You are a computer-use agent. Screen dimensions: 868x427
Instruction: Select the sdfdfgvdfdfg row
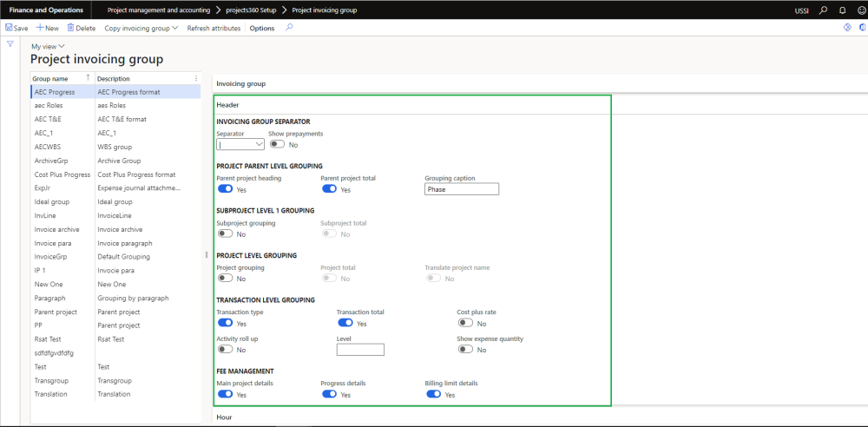coord(115,352)
